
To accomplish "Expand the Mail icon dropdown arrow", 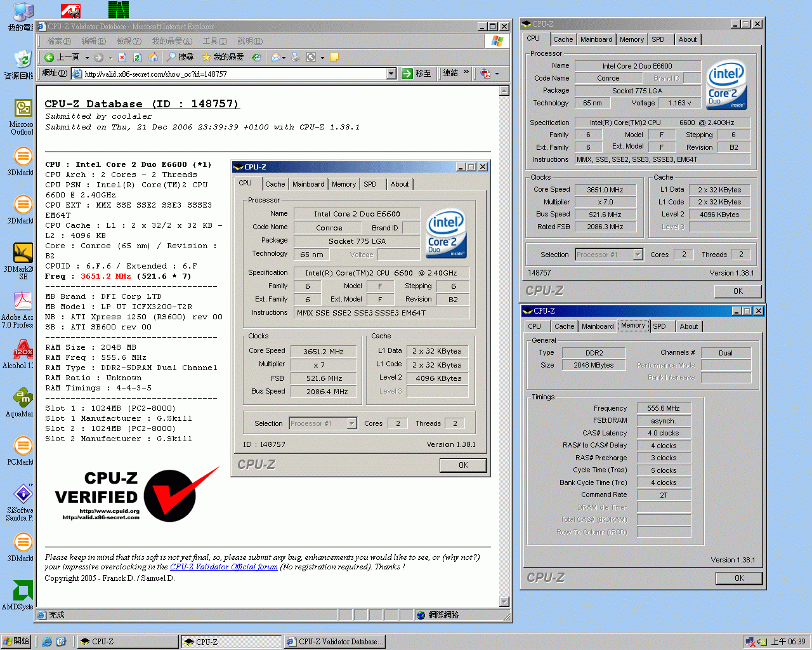I will [x=283, y=58].
